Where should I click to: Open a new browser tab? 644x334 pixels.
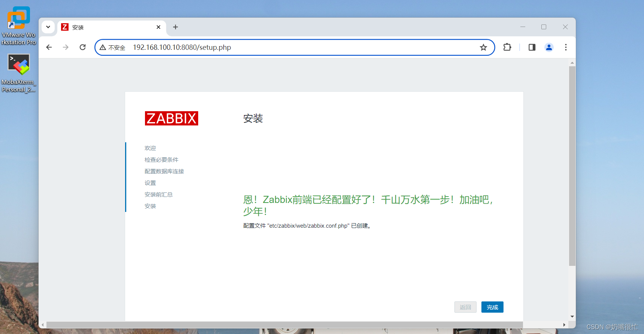(175, 27)
